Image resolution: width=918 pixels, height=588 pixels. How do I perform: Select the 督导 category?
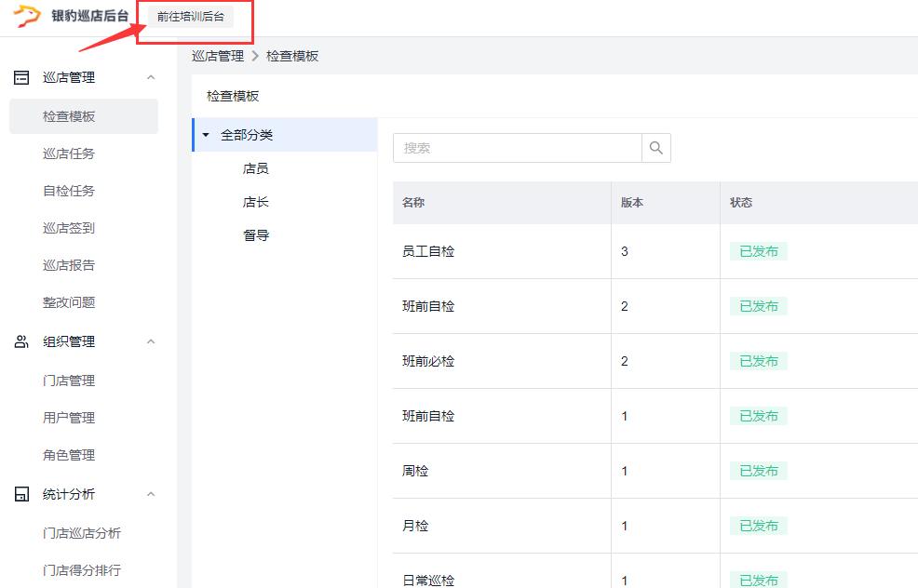[x=256, y=235]
